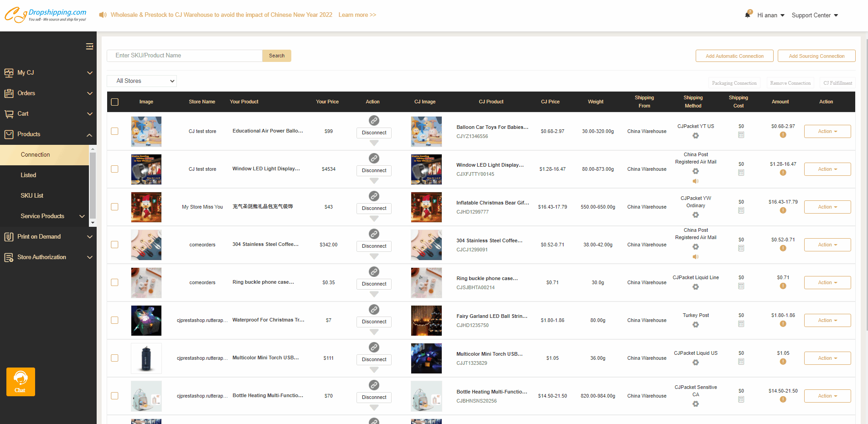
Task: Click the shipping cost calculator icon for Ring buckle phone case
Action: click(741, 286)
